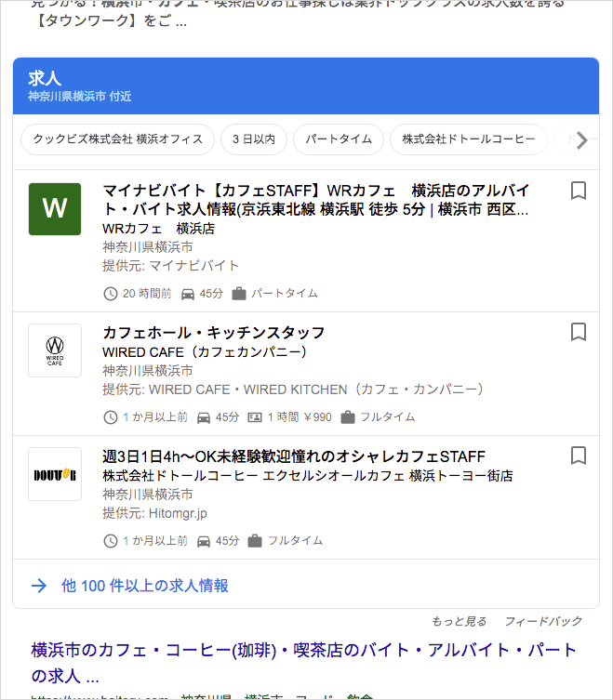Click the blue arrow beside 他 100 件以上

click(39, 586)
